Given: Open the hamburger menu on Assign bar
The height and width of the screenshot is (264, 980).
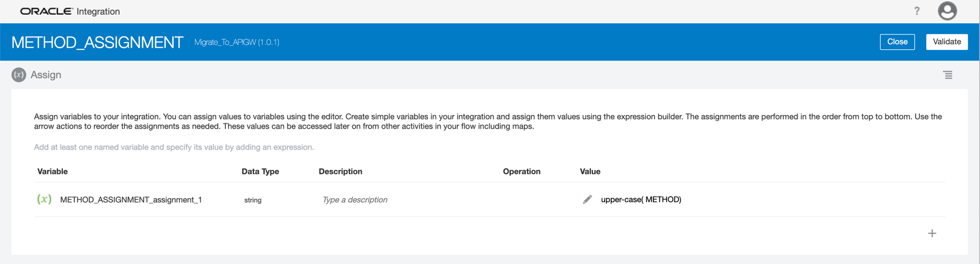Looking at the screenshot, I should pos(947,75).
